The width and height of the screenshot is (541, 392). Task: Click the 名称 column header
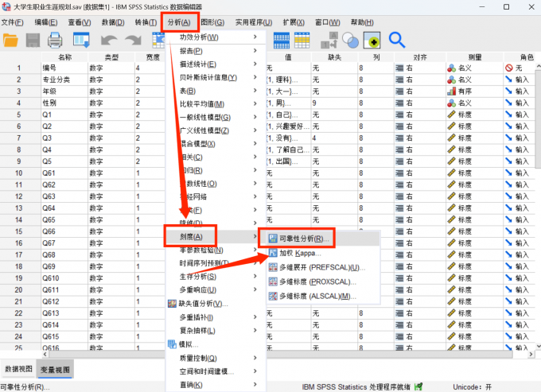tap(64, 57)
